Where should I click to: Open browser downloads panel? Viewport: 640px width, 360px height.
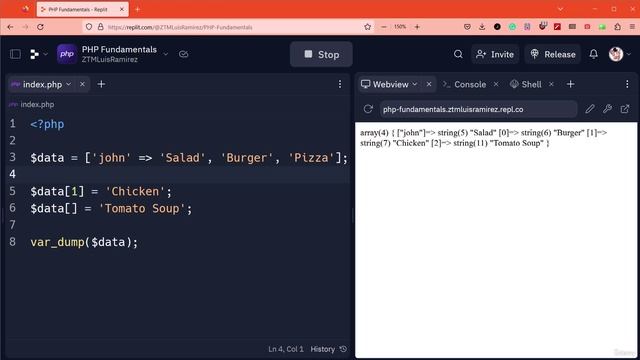click(482, 27)
